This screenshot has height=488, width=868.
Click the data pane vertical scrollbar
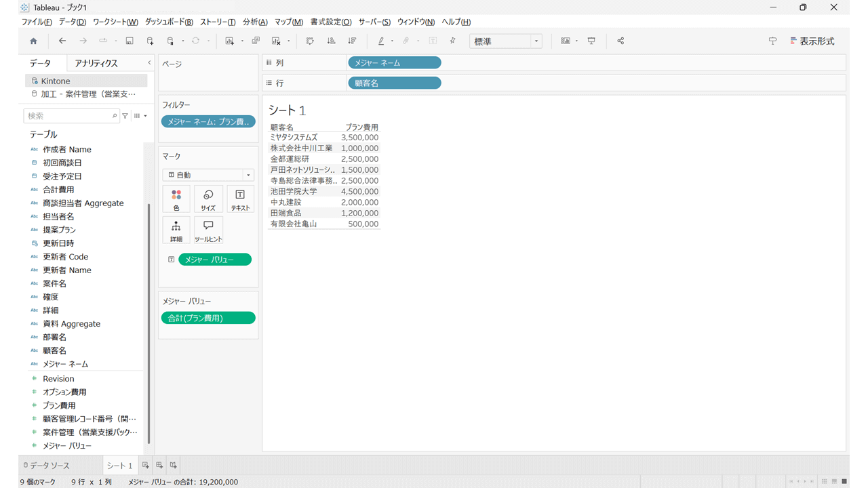149,323
